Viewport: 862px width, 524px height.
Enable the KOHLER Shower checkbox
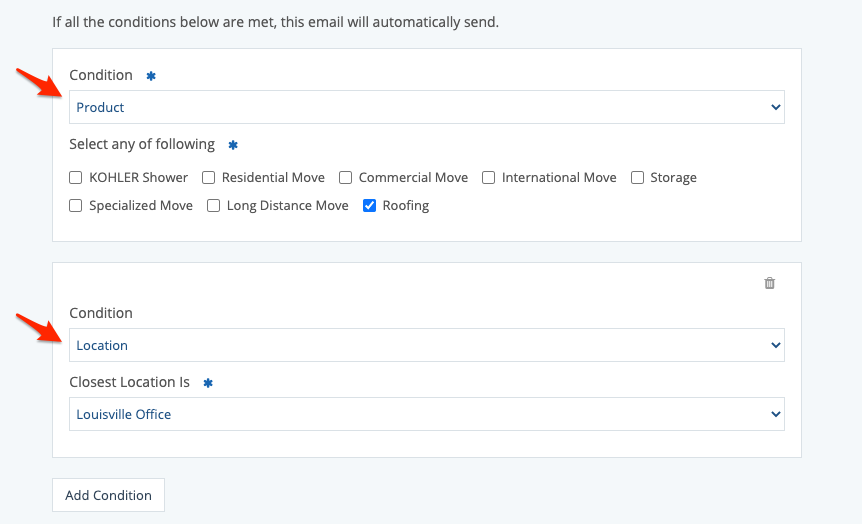point(76,178)
